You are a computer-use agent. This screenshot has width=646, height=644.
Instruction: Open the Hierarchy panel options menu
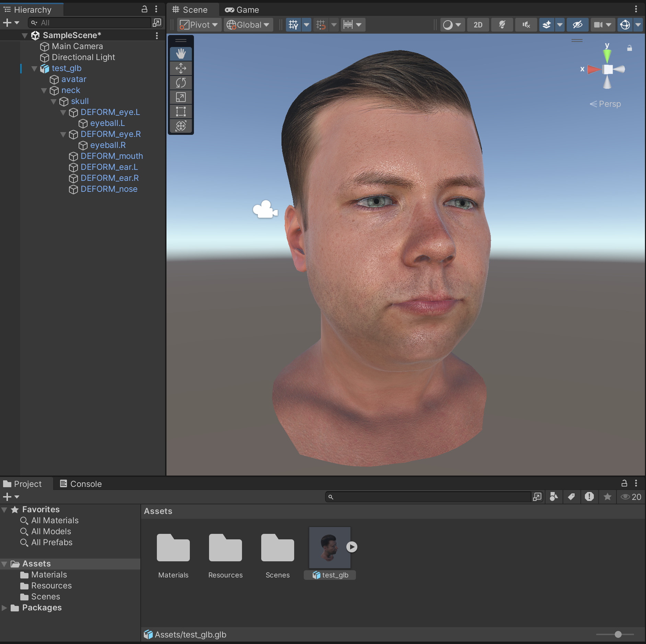[156, 9]
